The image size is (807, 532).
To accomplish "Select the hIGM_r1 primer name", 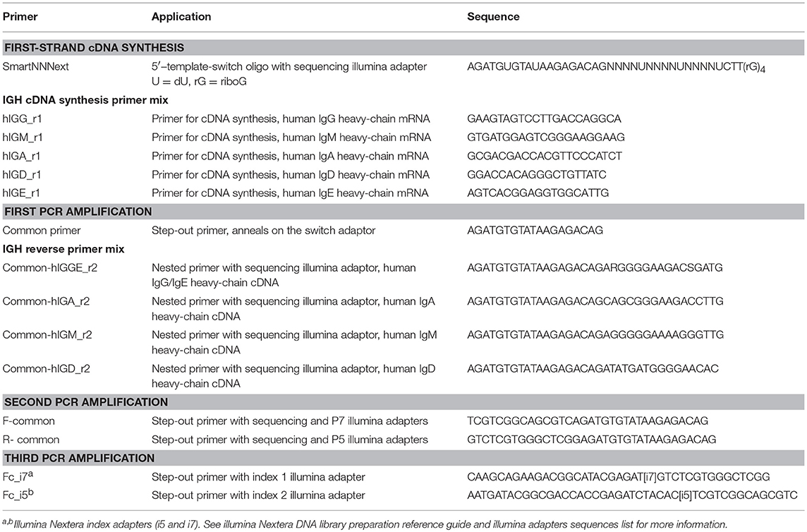I will (x=23, y=138).
